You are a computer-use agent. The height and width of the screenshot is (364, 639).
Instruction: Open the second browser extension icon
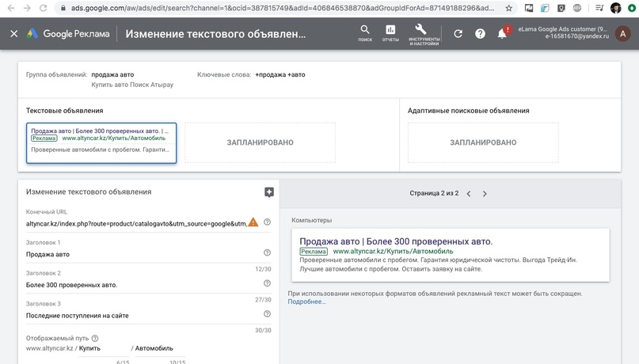pyautogui.click(x=545, y=8)
